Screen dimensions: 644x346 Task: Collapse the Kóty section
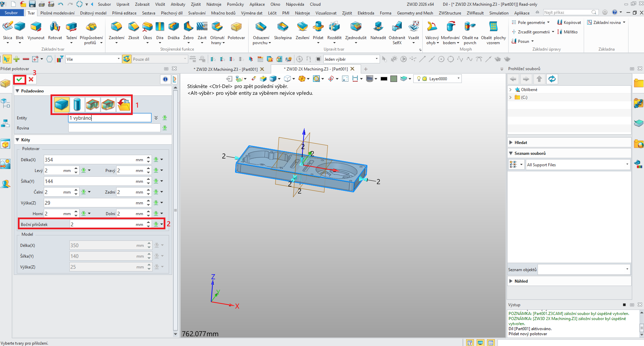18,140
